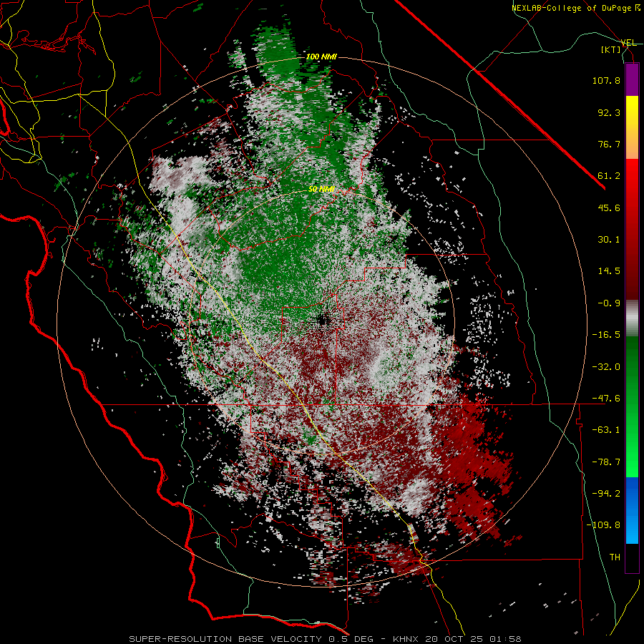Screen dimensions: 644x644
Task: Click the -94.2 value on velocity scale
Action: coord(606,494)
